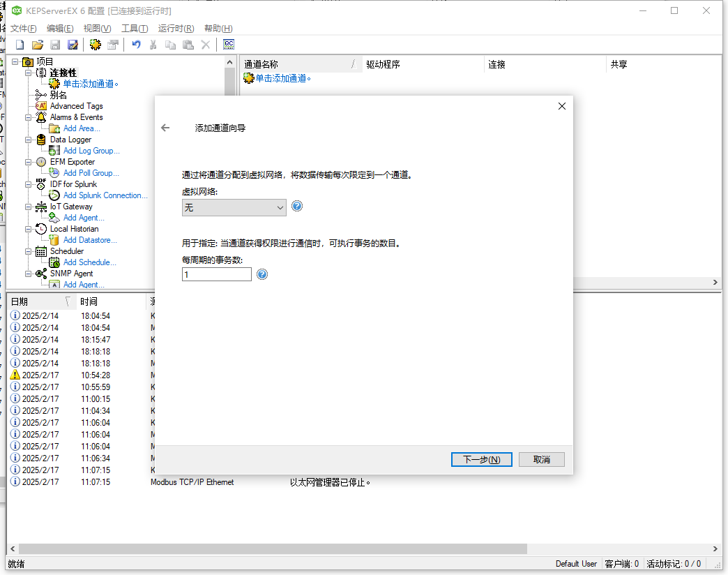Collapse the Alarms & Events node
The height and width of the screenshot is (575, 728).
coord(29,117)
